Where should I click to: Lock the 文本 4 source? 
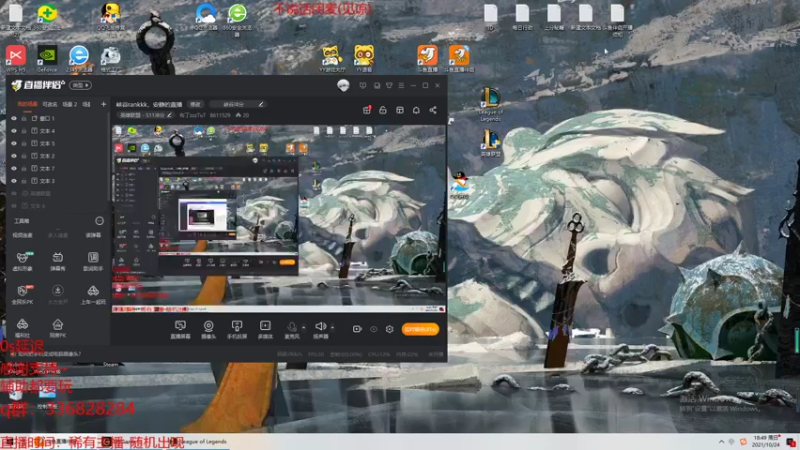(x=24, y=131)
